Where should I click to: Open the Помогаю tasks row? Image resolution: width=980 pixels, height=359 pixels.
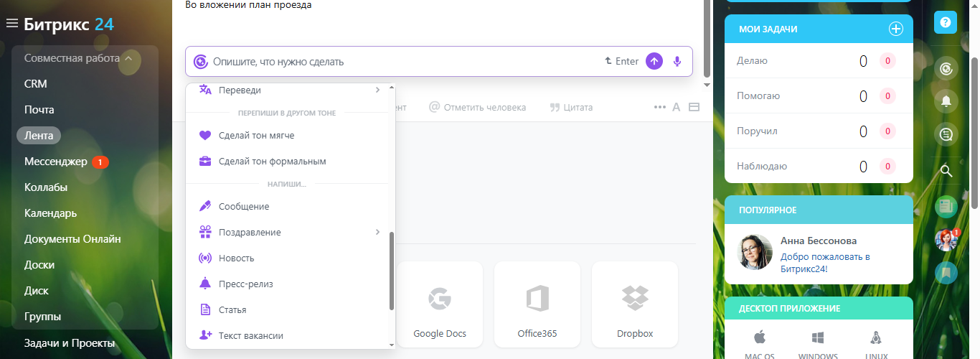click(x=819, y=95)
